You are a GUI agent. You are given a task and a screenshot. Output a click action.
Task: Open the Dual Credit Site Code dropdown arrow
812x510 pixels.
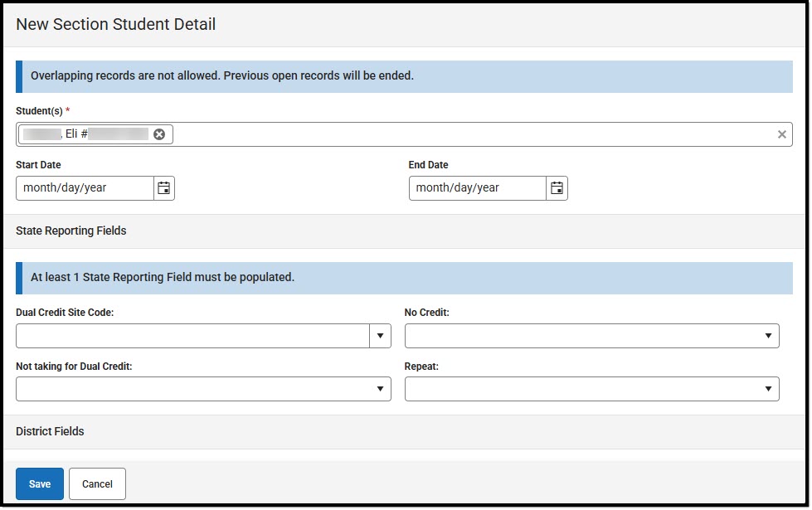[x=381, y=336]
